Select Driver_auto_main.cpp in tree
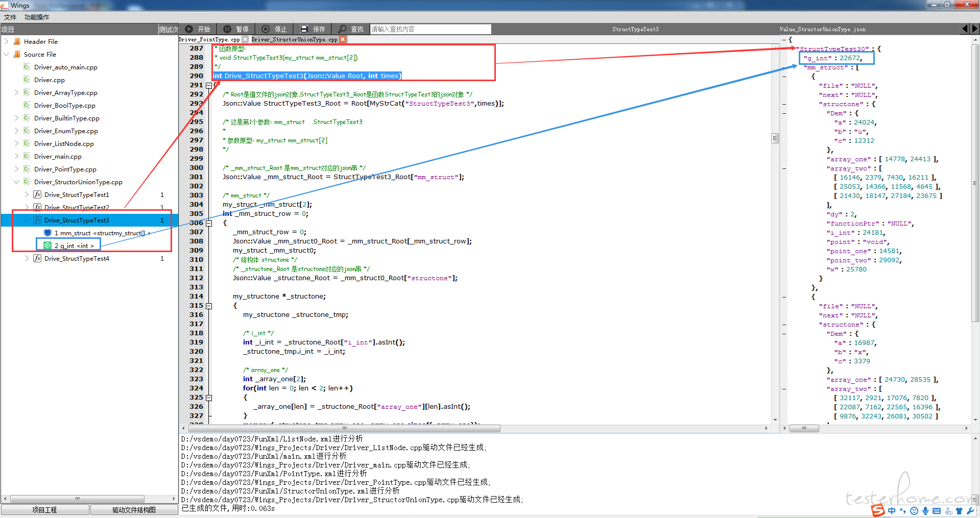Viewport: 980px width, 518px height. 66,67
